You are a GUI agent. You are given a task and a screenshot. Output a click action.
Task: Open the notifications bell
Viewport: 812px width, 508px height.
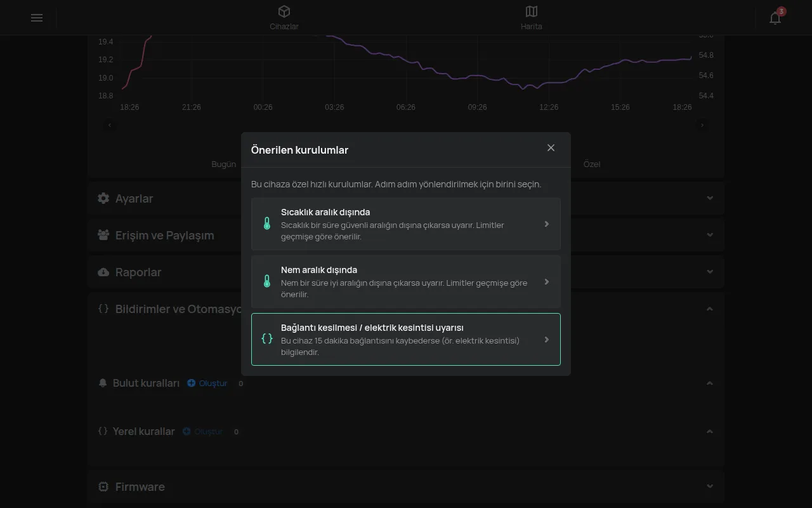[x=775, y=18]
